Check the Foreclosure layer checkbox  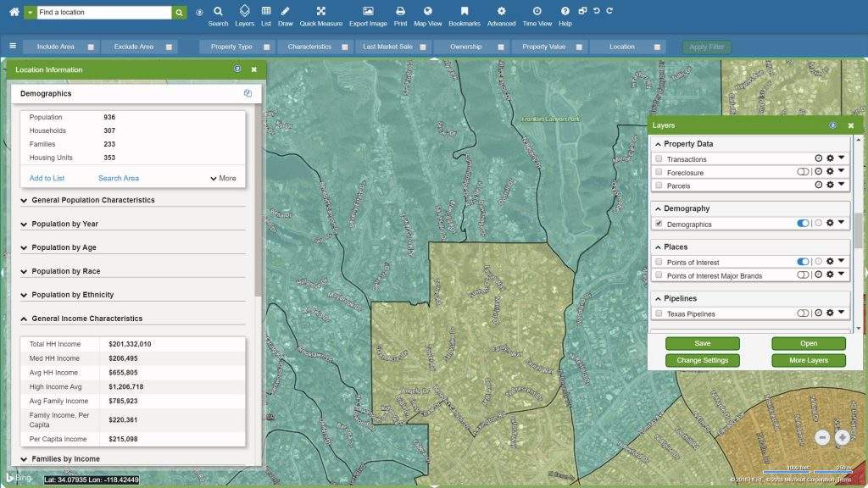tap(659, 172)
